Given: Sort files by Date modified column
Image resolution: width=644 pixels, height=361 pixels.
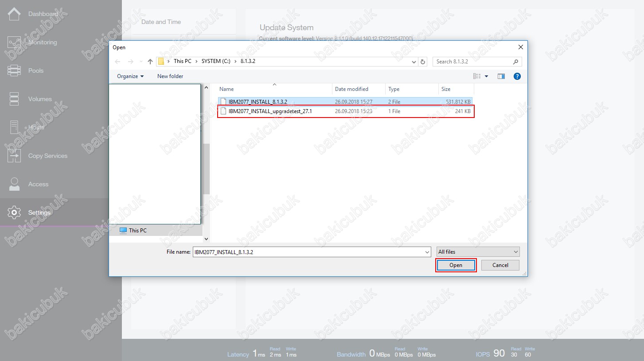Looking at the screenshot, I should 351,89.
